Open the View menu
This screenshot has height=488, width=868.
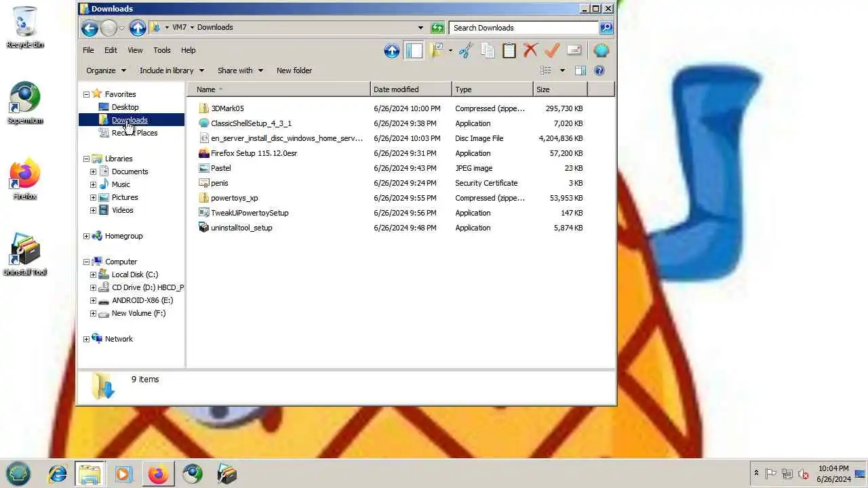pyautogui.click(x=135, y=50)
